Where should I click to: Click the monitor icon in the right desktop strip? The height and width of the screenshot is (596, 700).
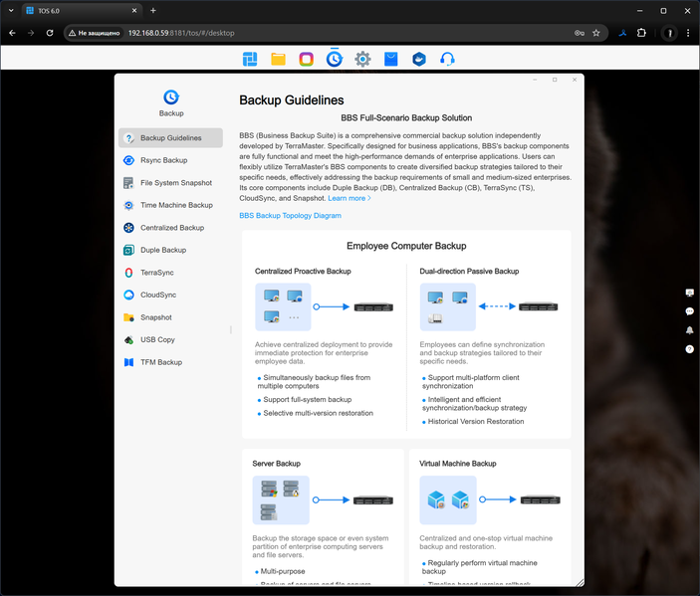[x=690, y=293]
